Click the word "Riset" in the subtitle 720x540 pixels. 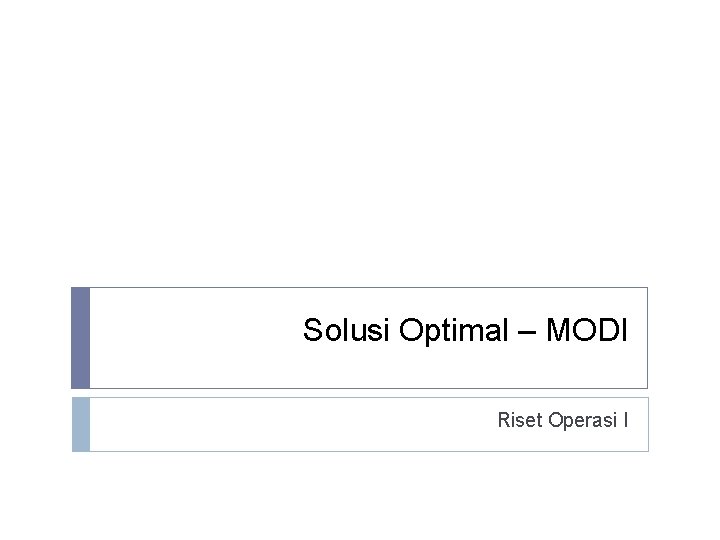point(520,420)
